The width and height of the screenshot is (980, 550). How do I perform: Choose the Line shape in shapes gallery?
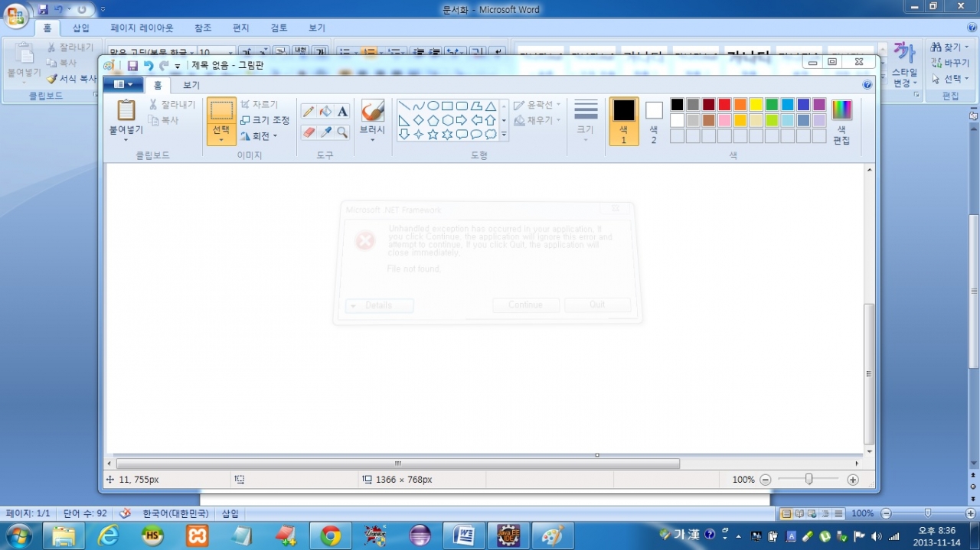coord(403,106)
